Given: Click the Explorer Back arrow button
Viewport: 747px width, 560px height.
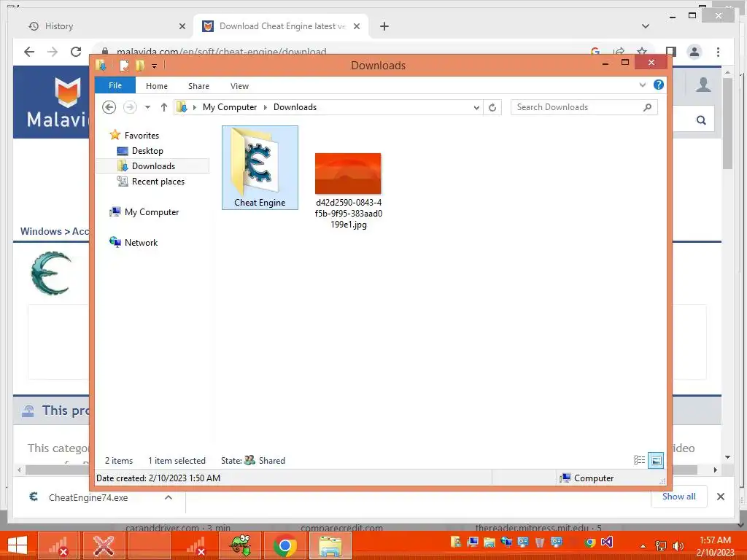Looking at the screenshot, I should [109, 107].
